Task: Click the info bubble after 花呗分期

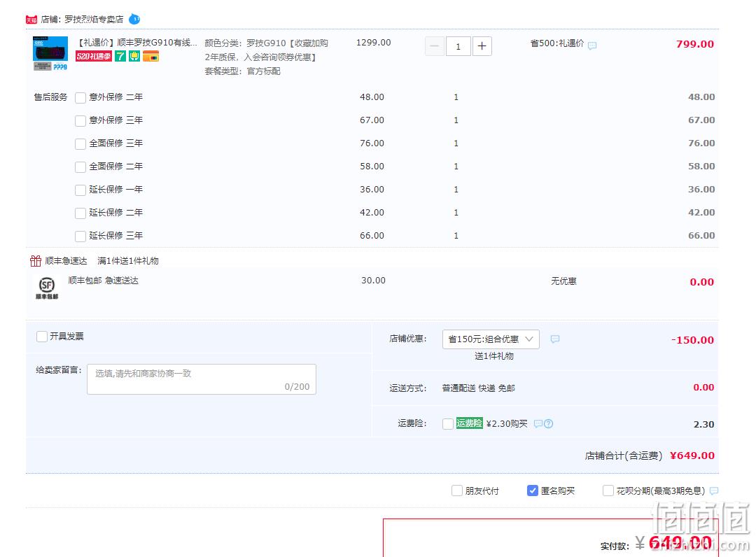Action: 714,491
